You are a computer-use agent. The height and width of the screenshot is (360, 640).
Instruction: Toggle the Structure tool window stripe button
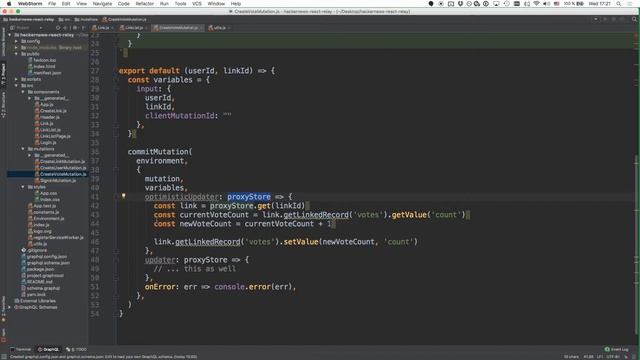click(x=3, y=105)
